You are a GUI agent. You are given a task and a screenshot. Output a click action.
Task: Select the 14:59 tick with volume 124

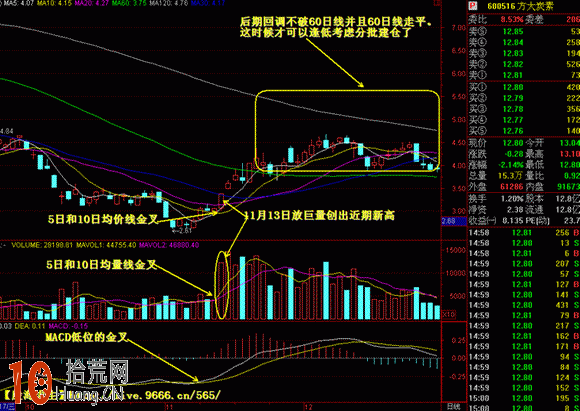pos(524,378)
